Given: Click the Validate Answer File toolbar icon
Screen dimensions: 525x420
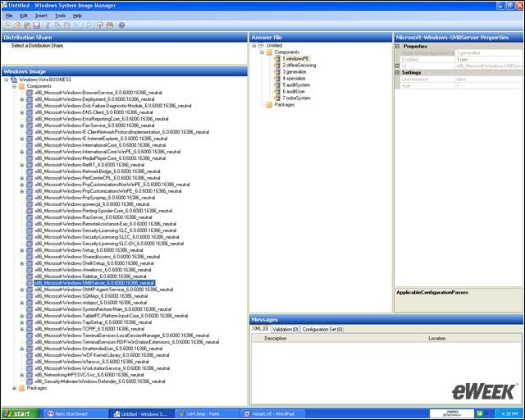Looking at the screenshot, I should pyautogui.click(x=100, y=25).
